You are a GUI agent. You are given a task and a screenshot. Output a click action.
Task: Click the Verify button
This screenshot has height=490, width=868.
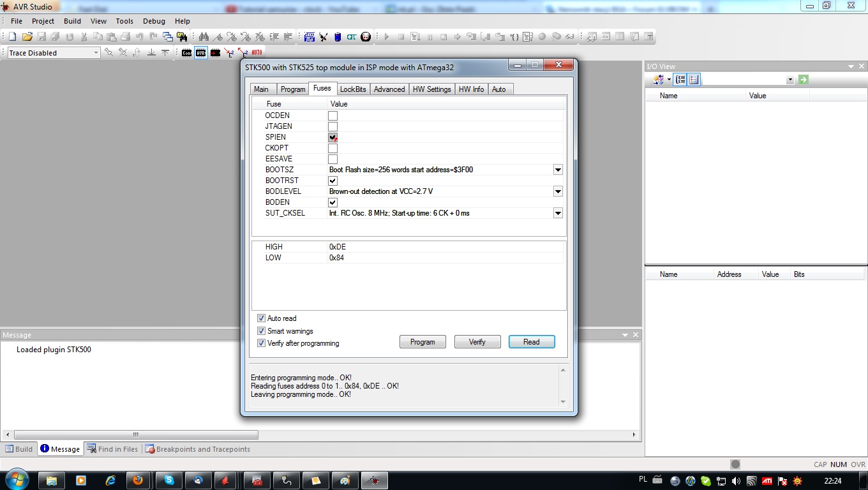[477, 342]
